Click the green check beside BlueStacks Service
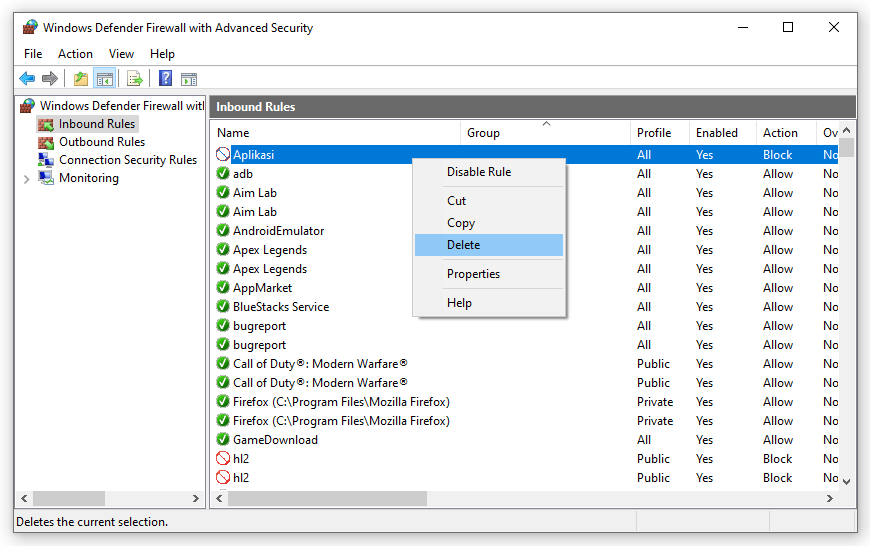Screen dimensions: 870x546 click(x=223, y=306)
